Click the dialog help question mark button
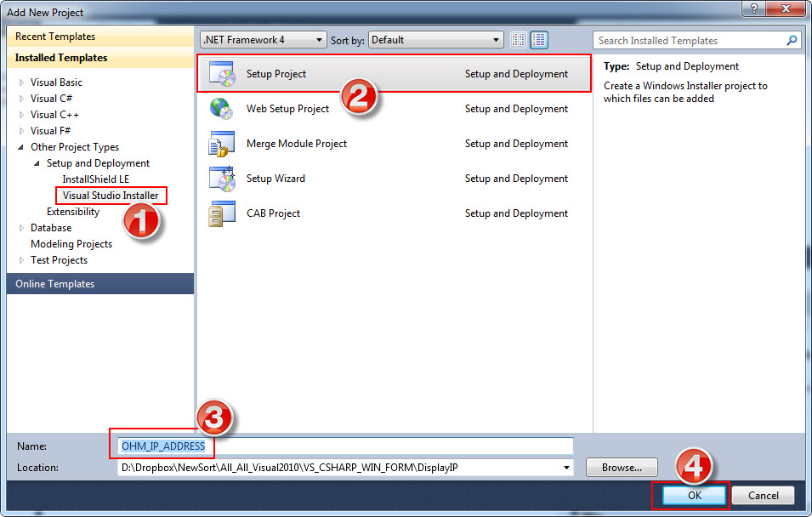This screenshot has width=812, height=517. (x=753, y=9)
